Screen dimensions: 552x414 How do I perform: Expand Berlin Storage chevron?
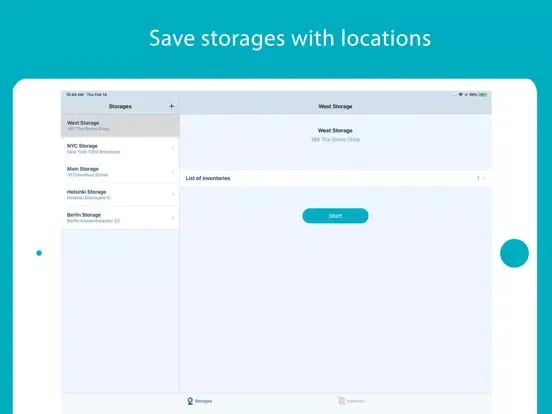[173, 218]
